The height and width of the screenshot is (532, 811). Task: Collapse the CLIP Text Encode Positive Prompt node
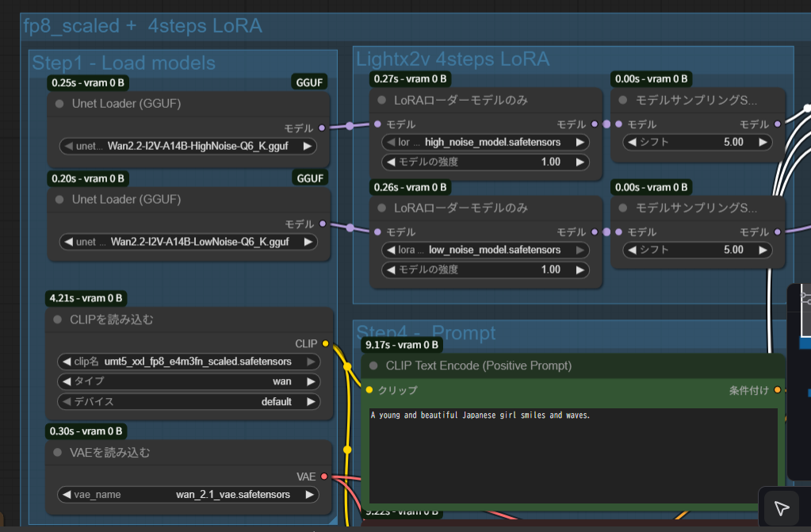[373, 366]
